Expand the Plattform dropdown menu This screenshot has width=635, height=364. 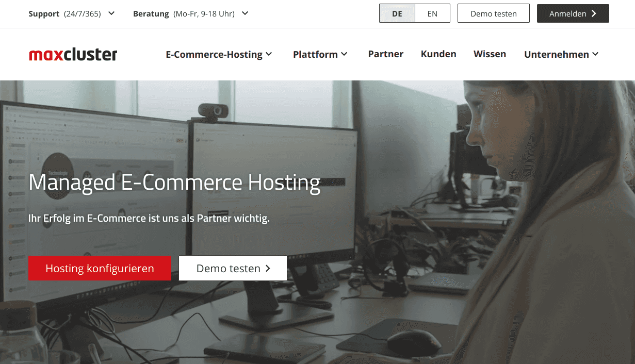[x=320, y=55]
